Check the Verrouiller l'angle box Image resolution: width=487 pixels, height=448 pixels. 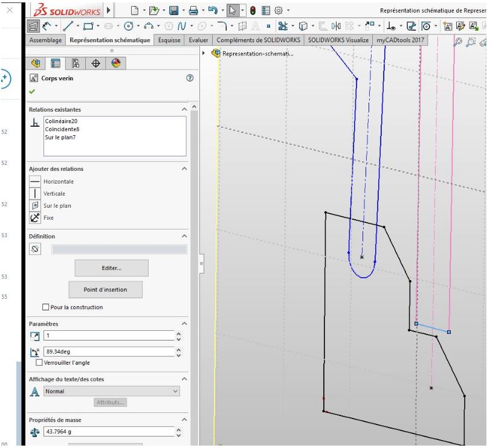[x=39, y=362]
